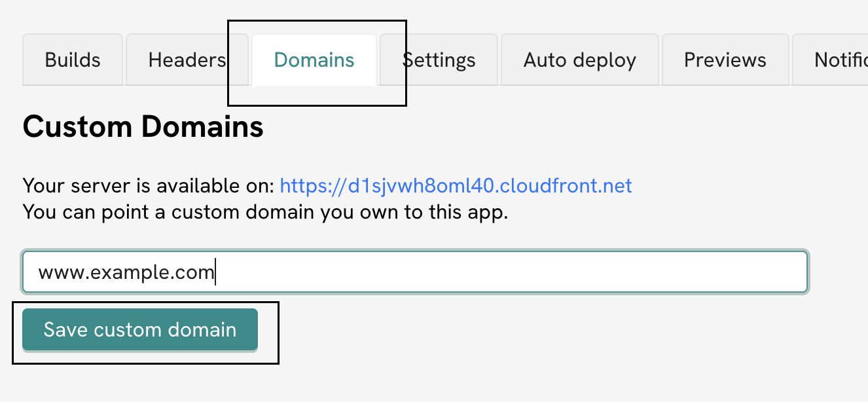This screenshot has width=868, height=402.
Task: Configure headers via the Headers tab
Action: (x=187, y=60)
